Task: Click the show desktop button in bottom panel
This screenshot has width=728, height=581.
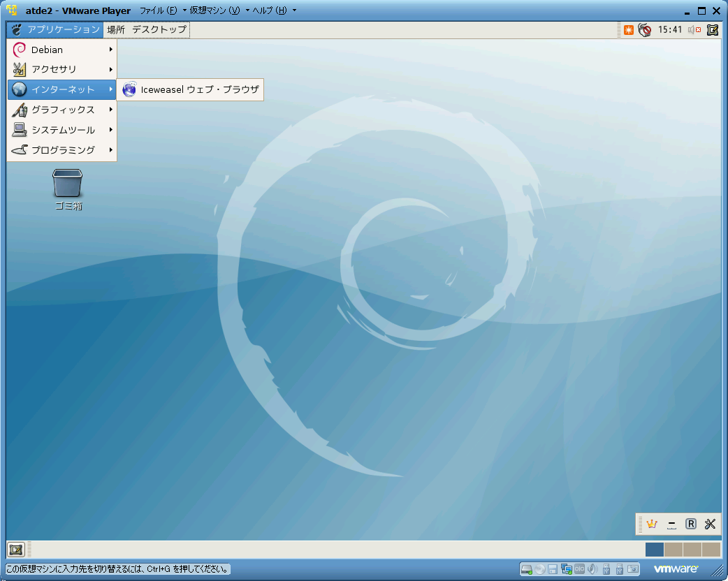Action: click(x=16, y=550)
